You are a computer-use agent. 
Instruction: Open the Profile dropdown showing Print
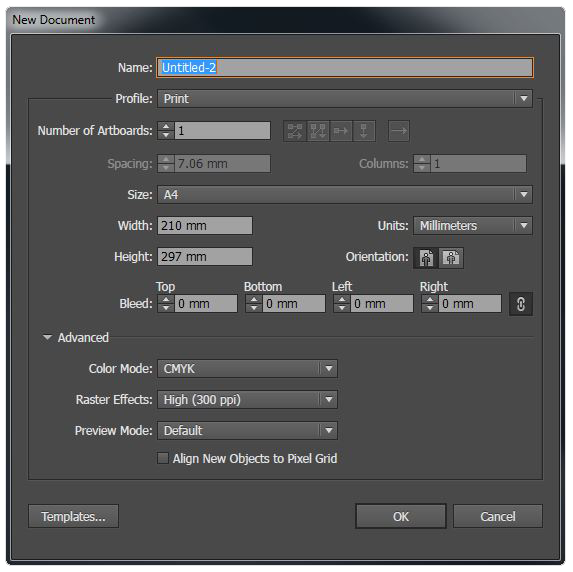click(x=345, y=99)
